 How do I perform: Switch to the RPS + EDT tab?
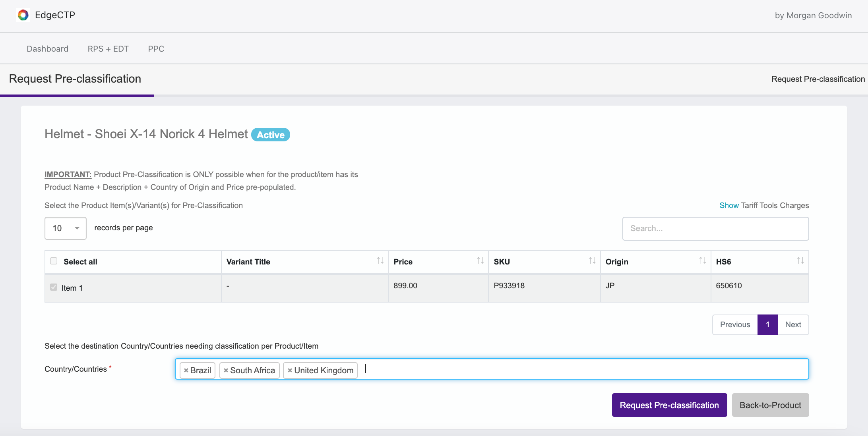coord(107,48)
